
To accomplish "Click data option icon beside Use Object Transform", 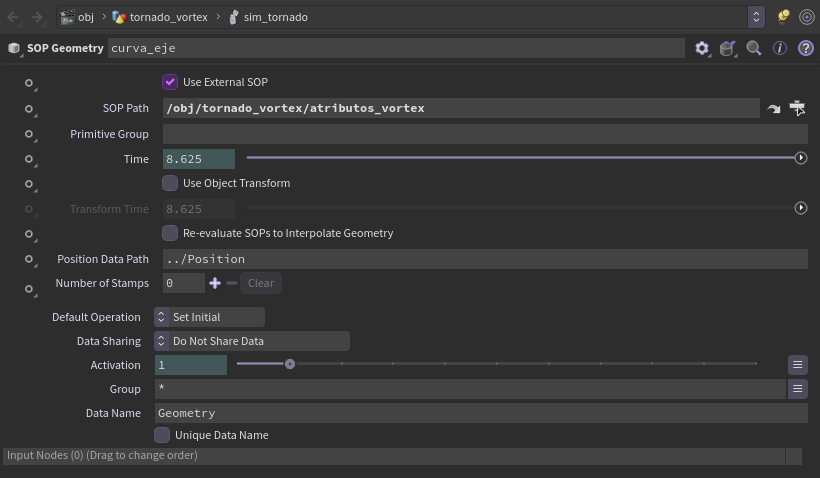I will (x=29, y=184).
